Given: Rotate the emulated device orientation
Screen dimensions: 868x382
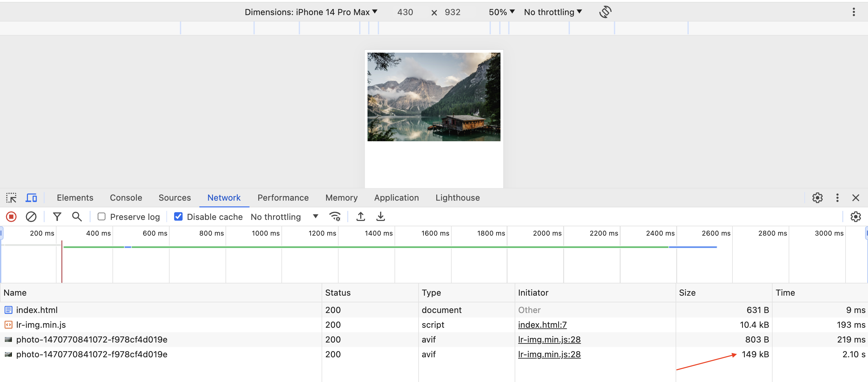Looking at the screenshot, I should (605, 12).
